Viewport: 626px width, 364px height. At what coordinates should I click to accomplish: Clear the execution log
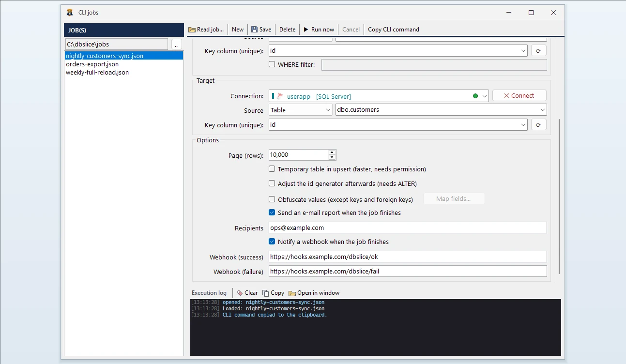pos(247,293)
